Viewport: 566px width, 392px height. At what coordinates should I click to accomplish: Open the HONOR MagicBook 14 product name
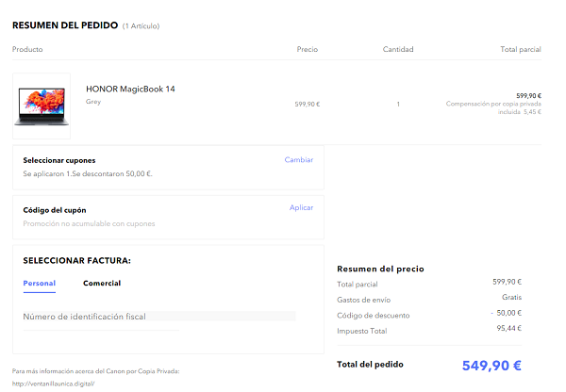pos(130,90)
